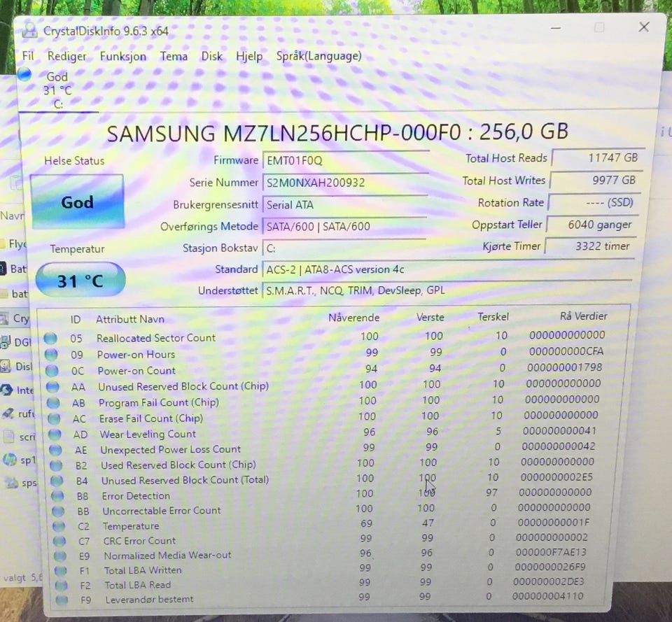Click the 31 °C temperature button

(80, 281)
